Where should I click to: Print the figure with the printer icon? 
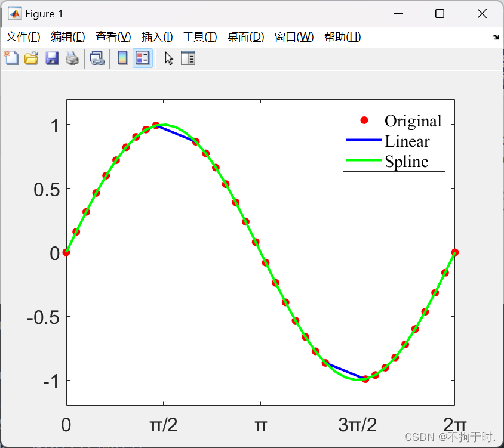pos(72,58)
